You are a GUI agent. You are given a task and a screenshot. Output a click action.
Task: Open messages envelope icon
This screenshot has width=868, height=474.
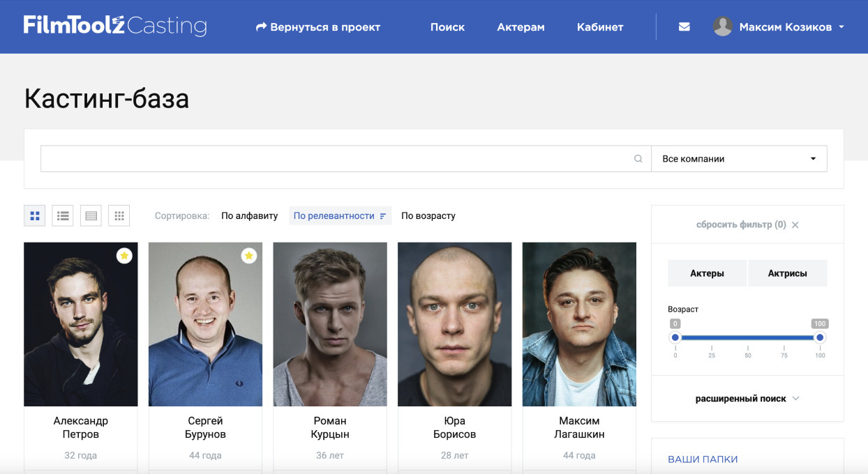coord(684,27)
